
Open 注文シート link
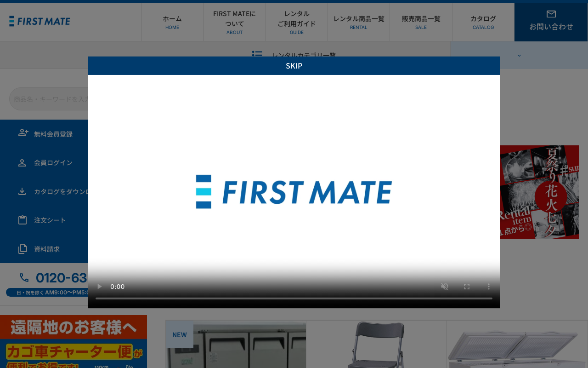click(x=50, y=220)
